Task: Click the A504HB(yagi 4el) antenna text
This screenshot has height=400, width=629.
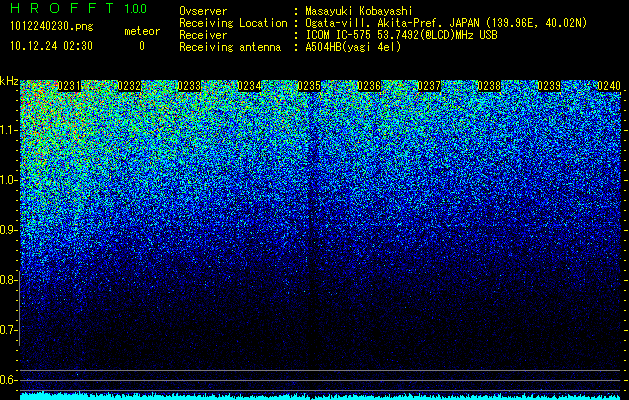Action: tap(353, 47)
